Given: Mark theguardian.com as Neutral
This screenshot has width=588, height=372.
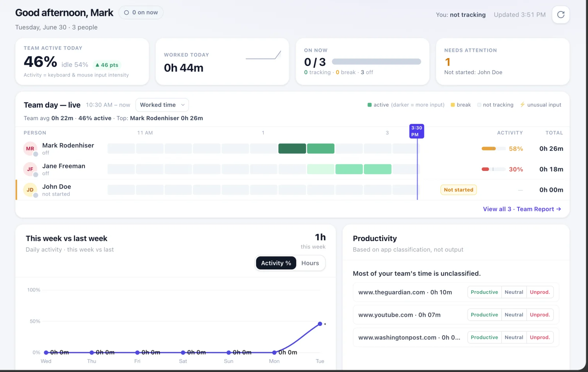Looking at the screenshot, I should click(x=514, y=292).
